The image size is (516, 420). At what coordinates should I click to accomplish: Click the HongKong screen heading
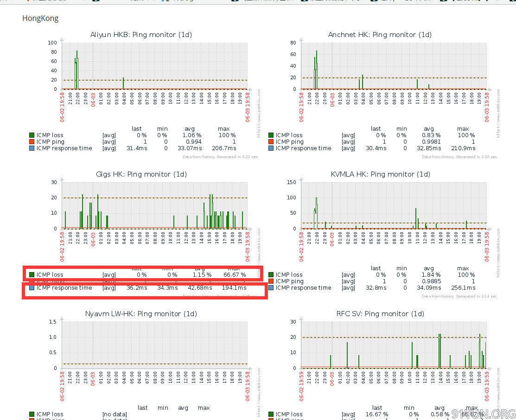click(40, 19)
